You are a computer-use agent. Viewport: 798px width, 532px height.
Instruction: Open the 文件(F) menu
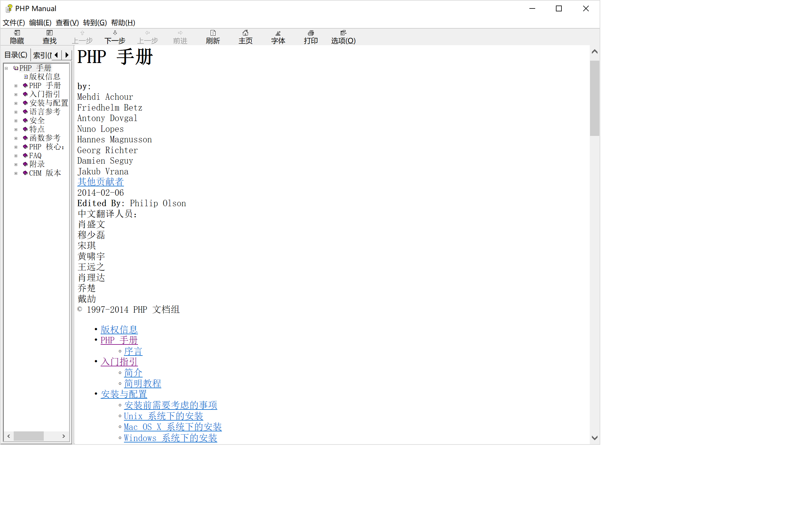[14, 23]
